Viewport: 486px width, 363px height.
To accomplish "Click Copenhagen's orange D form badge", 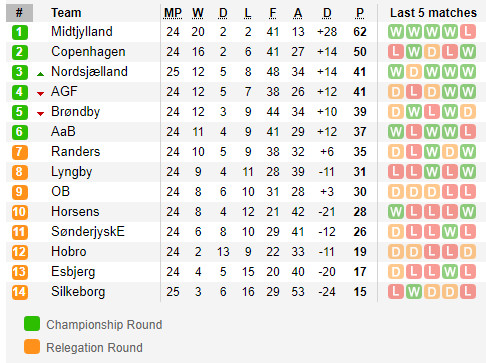I will [x=432, y=52].
